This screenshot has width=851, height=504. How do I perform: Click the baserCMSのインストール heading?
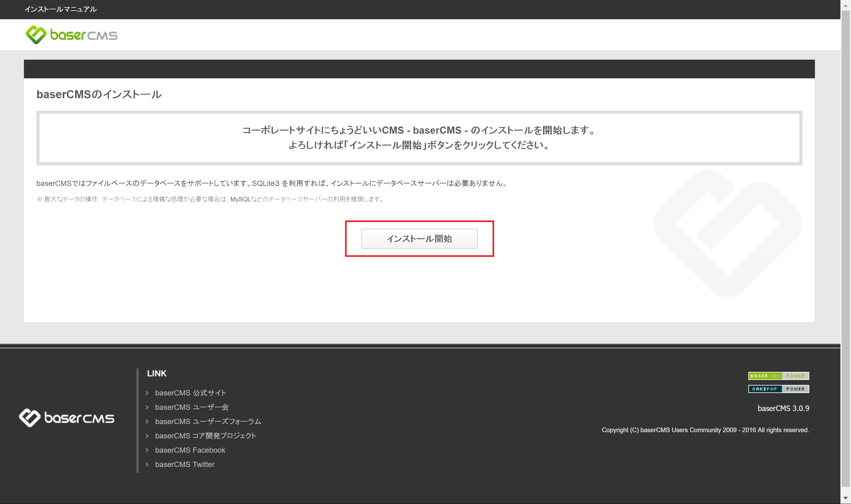click(99, 95)
